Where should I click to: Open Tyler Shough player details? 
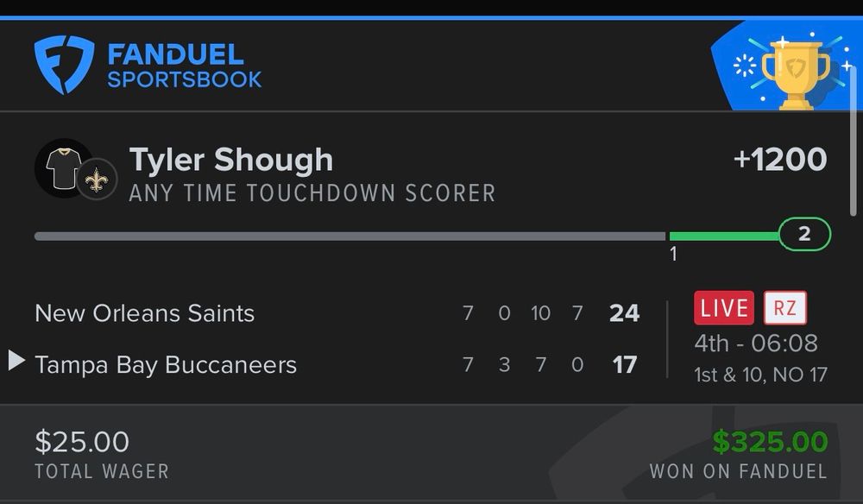(230, 159)
